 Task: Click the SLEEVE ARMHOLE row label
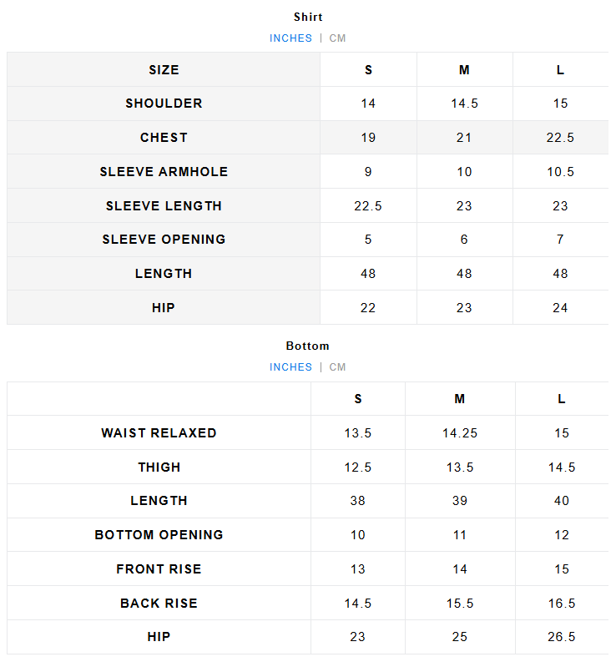tap(164, 172)
